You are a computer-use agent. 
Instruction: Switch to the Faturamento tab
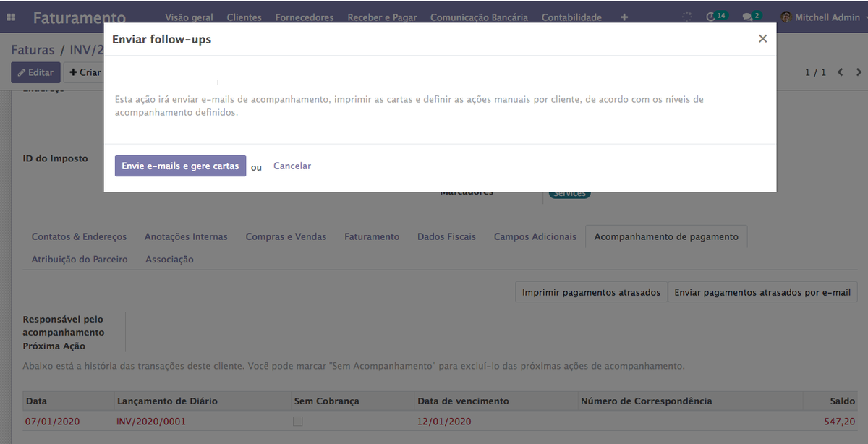(x=372, y=236)
